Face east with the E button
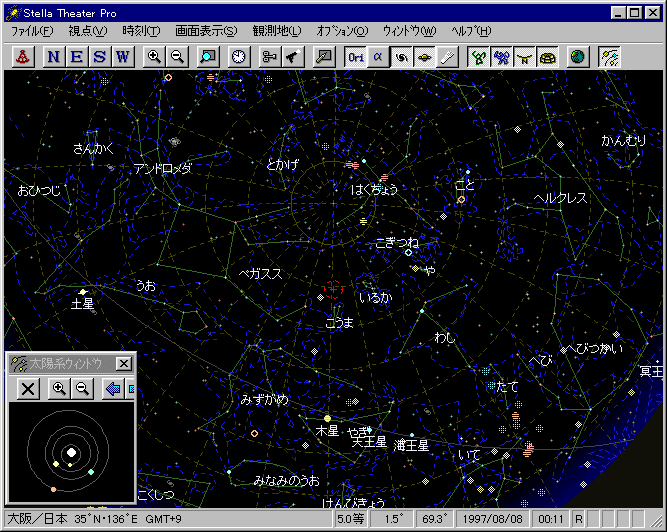 (77, 57)
